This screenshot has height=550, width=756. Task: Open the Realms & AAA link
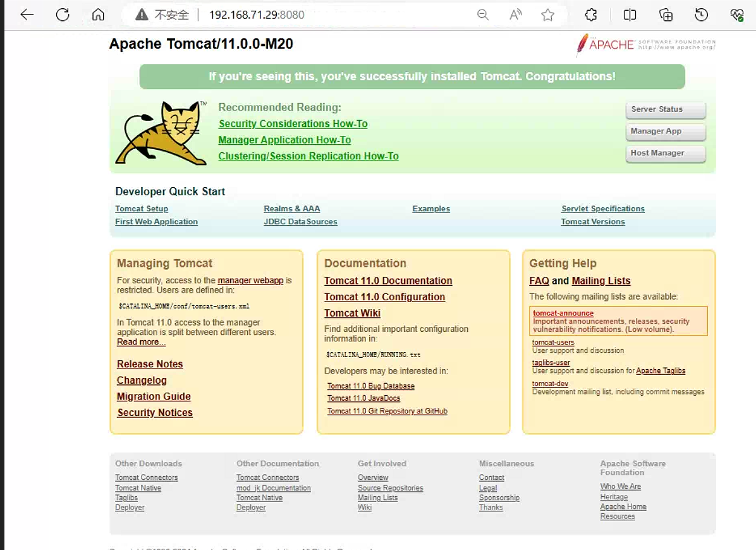click(291, 209)
